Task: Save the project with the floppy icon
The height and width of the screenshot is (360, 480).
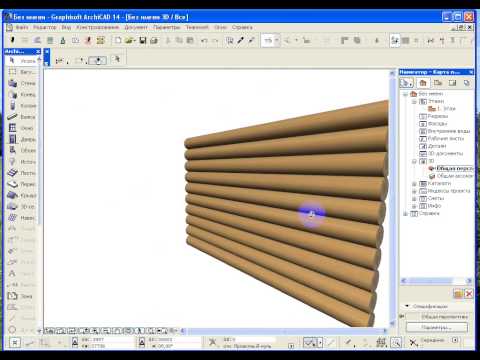Action: [143, 41]
